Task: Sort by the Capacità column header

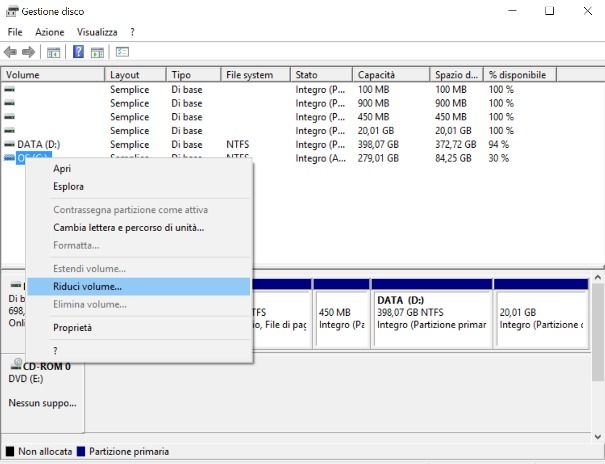Action: click(x=391, y=74)
